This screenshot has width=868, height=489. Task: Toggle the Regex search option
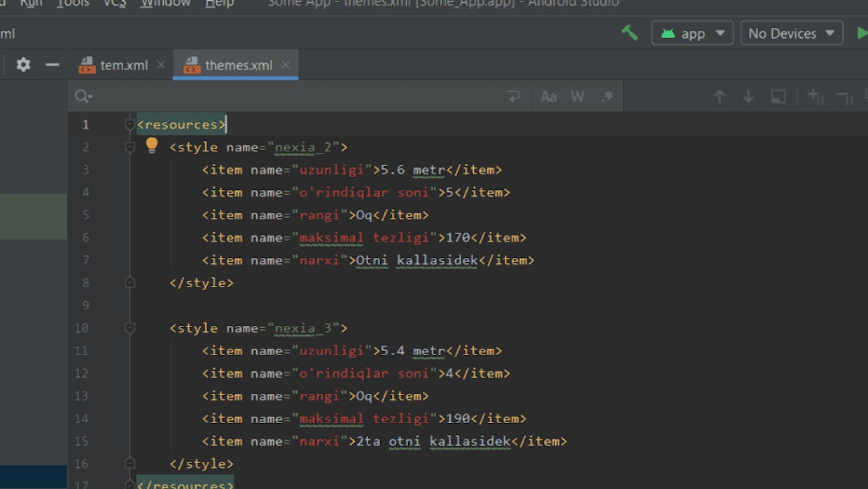tap(607, 97)
